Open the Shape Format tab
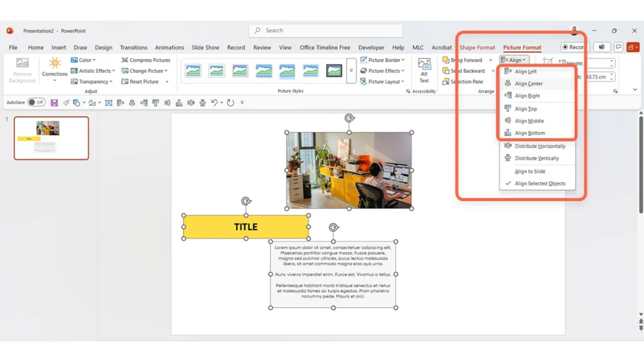 477,48
